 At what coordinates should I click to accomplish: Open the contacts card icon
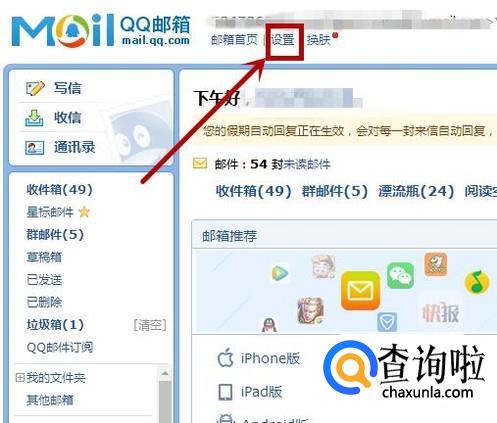point(35,148)
